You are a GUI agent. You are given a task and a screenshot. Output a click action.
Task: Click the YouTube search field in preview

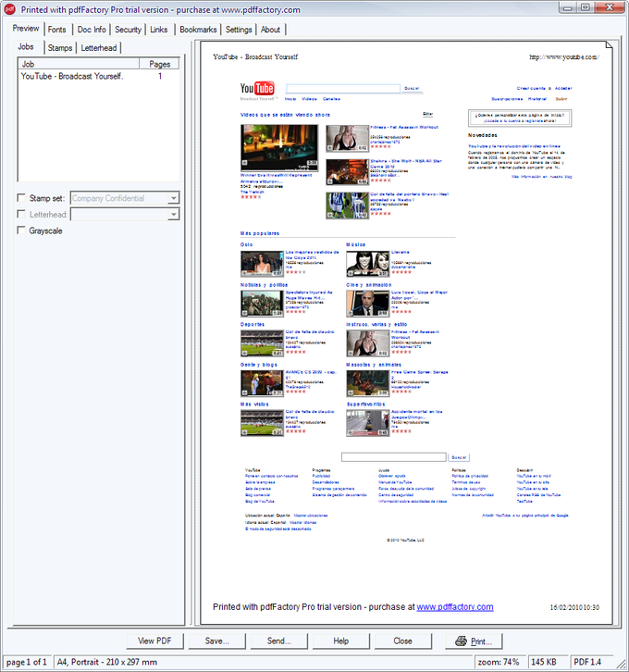343,88
